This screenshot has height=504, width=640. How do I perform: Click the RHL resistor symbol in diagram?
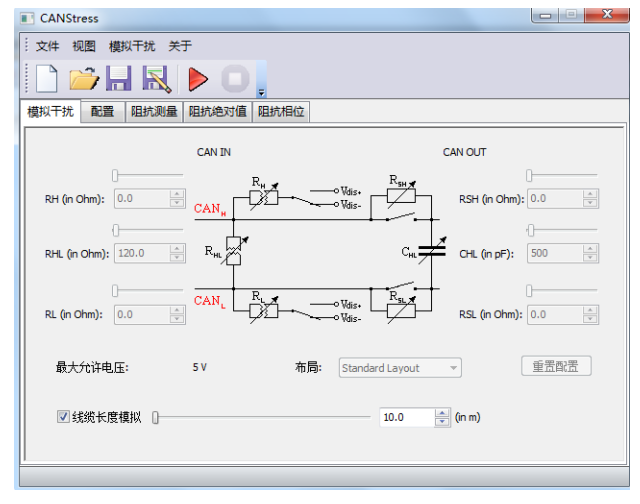(x=234, y=251)
